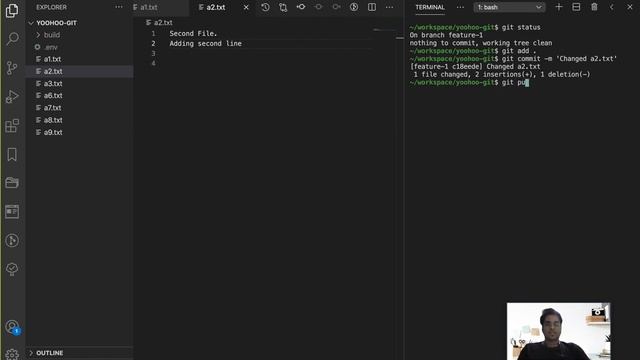The height and width of the screenshot is (360, 640).
Task: Open Explorer more actions ellipsis
Action: [119, 7]
